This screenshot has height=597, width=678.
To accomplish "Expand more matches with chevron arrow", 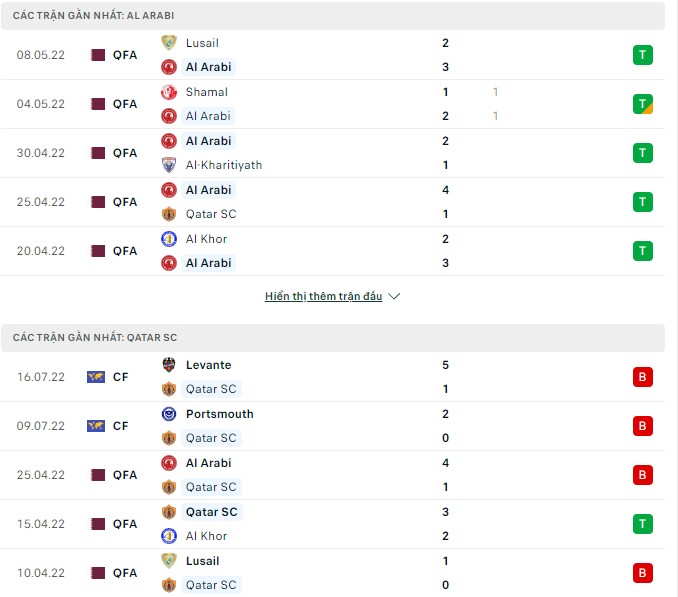I will (394, 297).
